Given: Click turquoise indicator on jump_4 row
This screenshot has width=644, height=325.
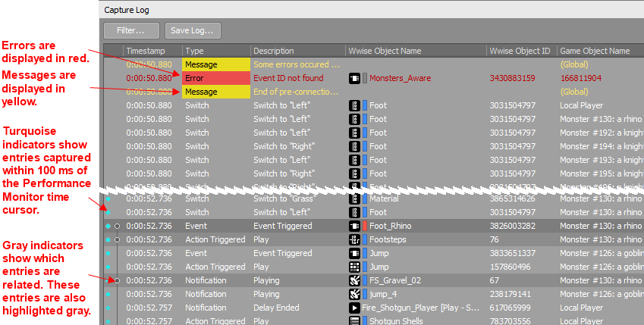Looking at the screenshot, I should [x=108, y=294].
